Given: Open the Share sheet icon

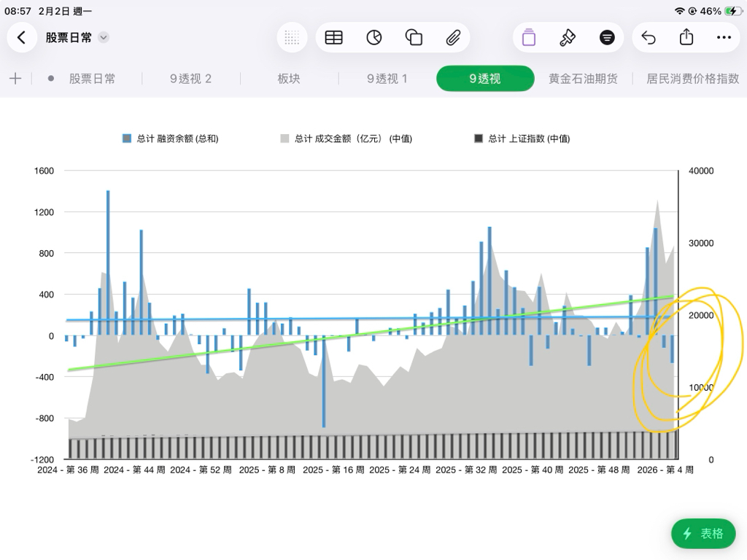Looking at the screenshot, I should pos(686,38).
